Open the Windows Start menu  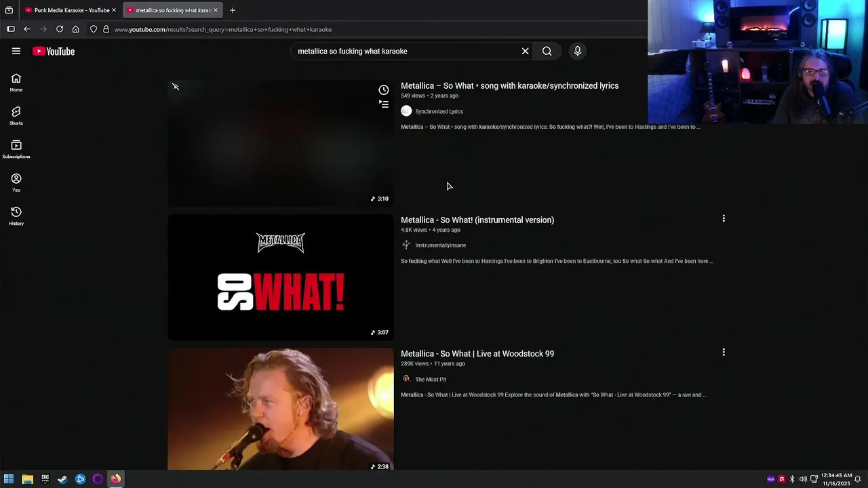click(x=9, y=479)
